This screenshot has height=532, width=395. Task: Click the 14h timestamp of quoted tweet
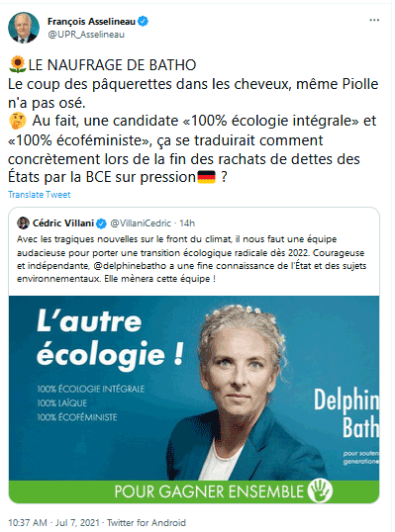click(x=187, y=223)
